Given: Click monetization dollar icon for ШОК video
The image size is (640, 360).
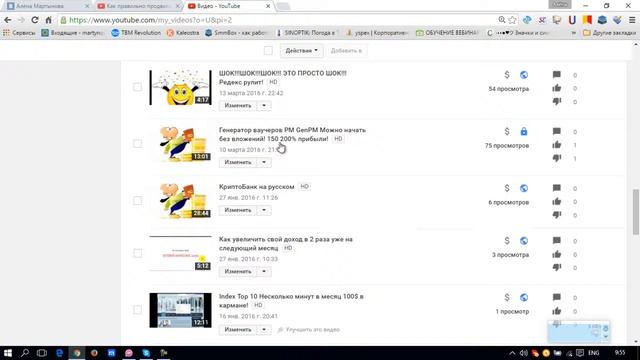Looking at the screenshot, I should 507,75.
